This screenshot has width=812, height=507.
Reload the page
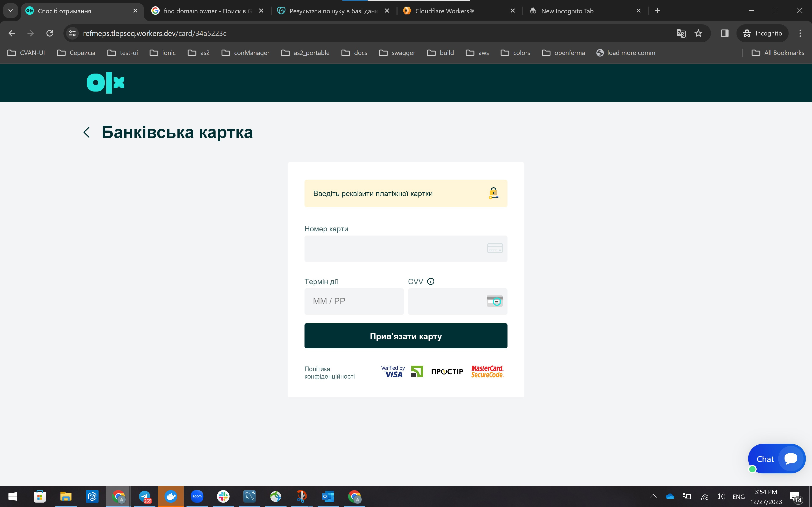(50, 33)
